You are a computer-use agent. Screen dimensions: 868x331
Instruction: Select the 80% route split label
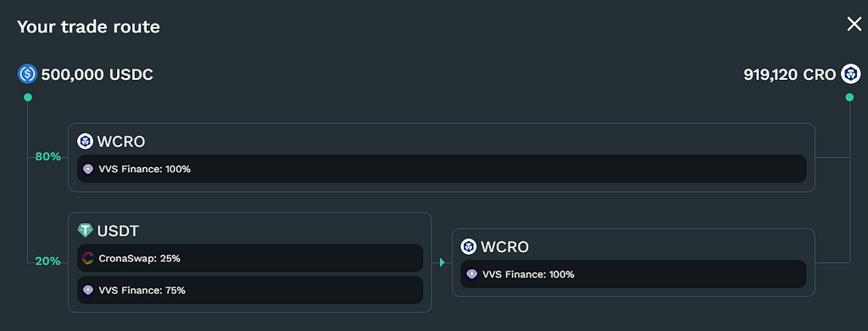(x=47, y=157)
